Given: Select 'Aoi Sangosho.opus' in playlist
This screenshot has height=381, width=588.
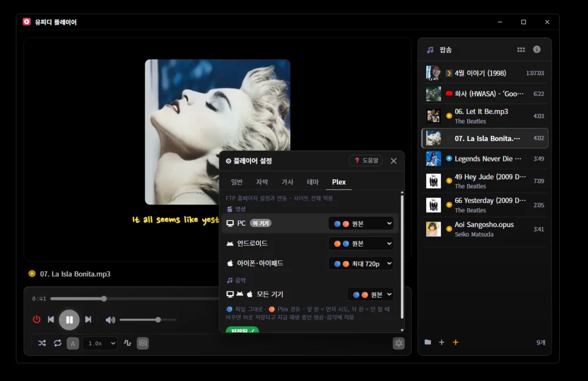Looking at the screenshot, I should [x=485, y=229].
